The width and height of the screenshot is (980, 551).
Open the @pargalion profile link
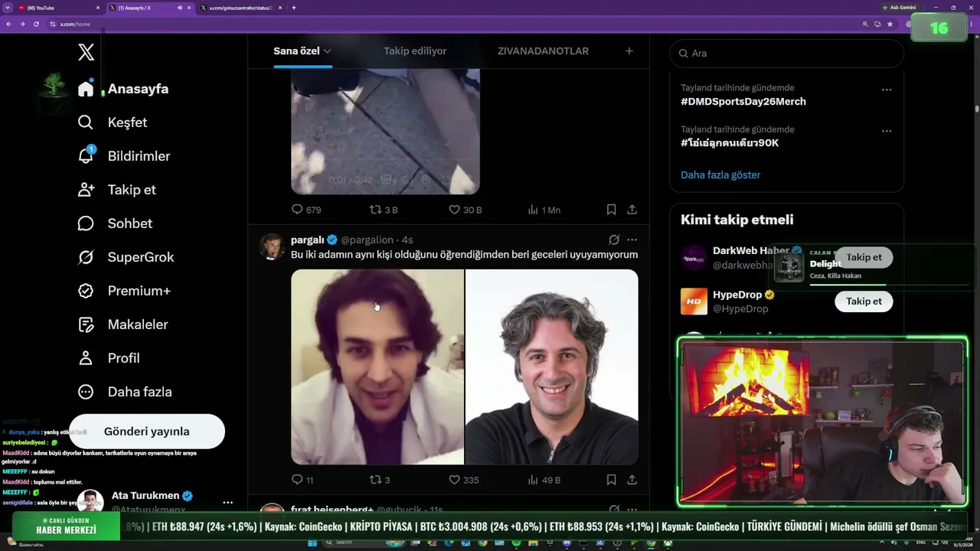tap(367, 240)
